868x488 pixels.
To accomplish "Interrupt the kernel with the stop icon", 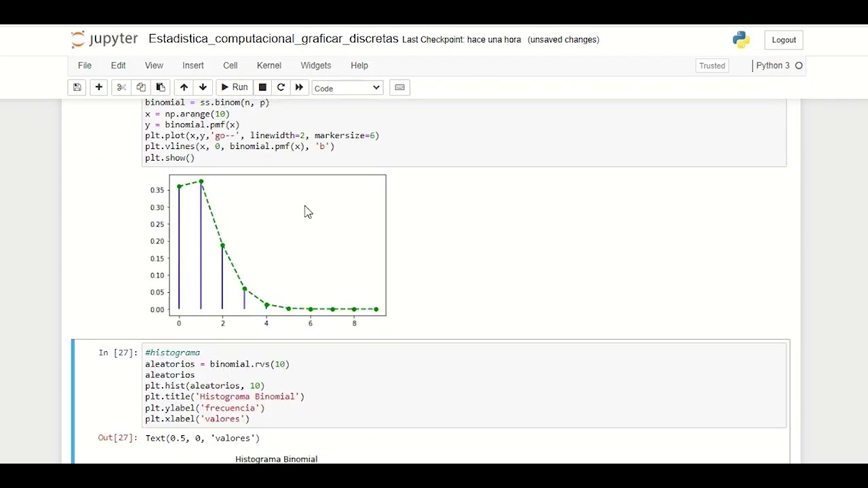I will point(262,87).
